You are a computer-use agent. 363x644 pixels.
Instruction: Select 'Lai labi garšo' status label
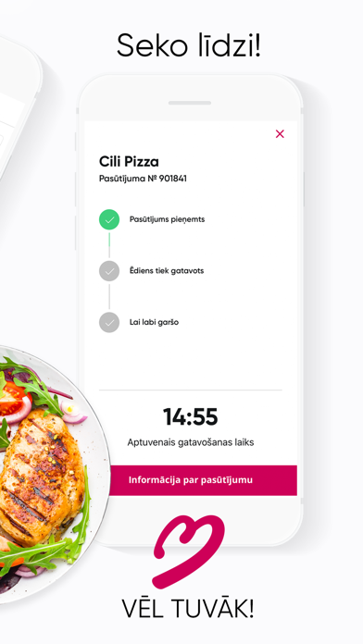154,322
